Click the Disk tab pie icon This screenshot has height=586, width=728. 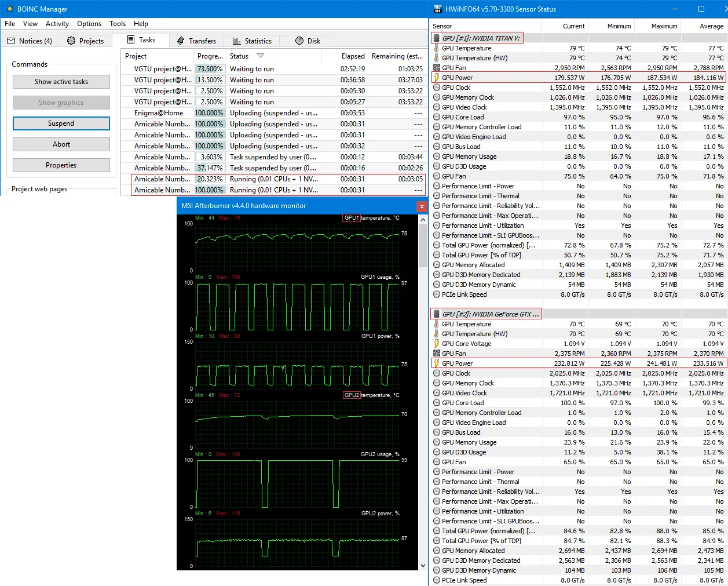click(x=299, y=41)
